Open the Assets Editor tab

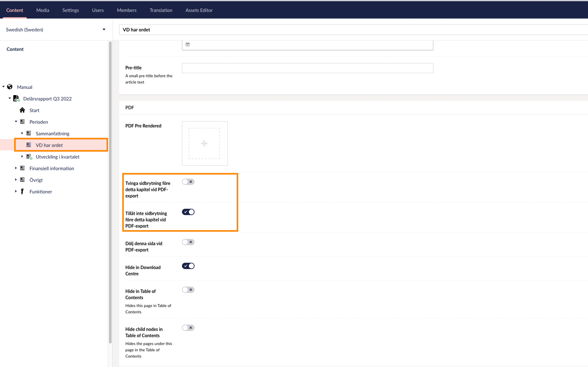click(199, 10)
